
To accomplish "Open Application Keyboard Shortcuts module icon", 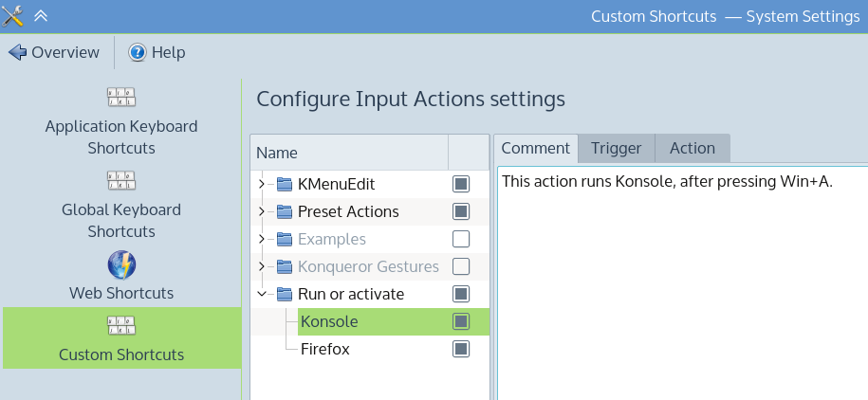I will pos(121,97).
